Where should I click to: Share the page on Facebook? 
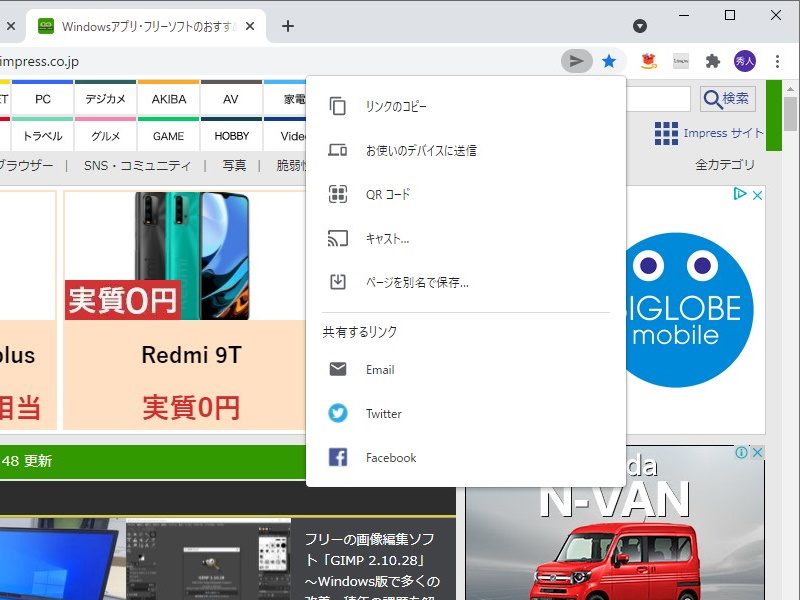pos(390,457)
